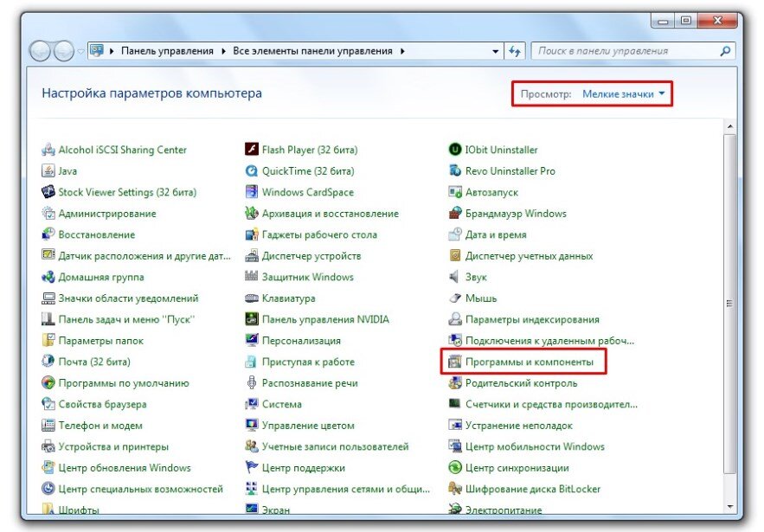
Task: Expand the address bar history dropdown arrow
Action: 496,51
